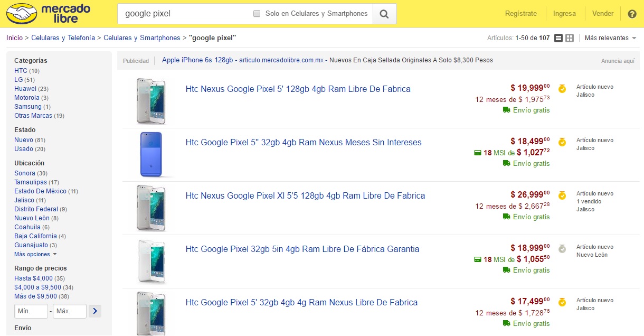Filter location by Tamaulipas
The width and height of the screenshot is (644, 336).
click(30, 182)
